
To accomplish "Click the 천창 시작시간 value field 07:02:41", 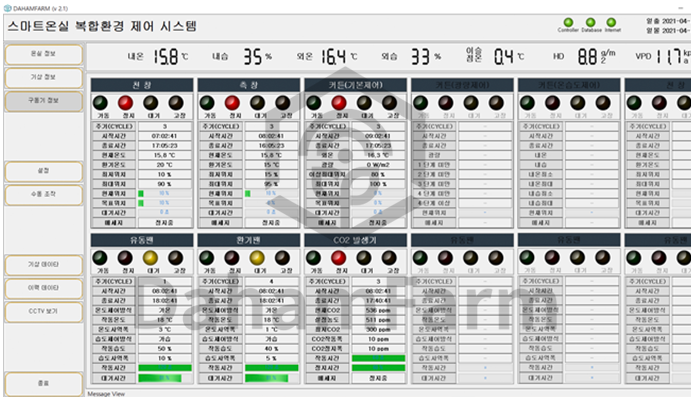I will (165, 136).
